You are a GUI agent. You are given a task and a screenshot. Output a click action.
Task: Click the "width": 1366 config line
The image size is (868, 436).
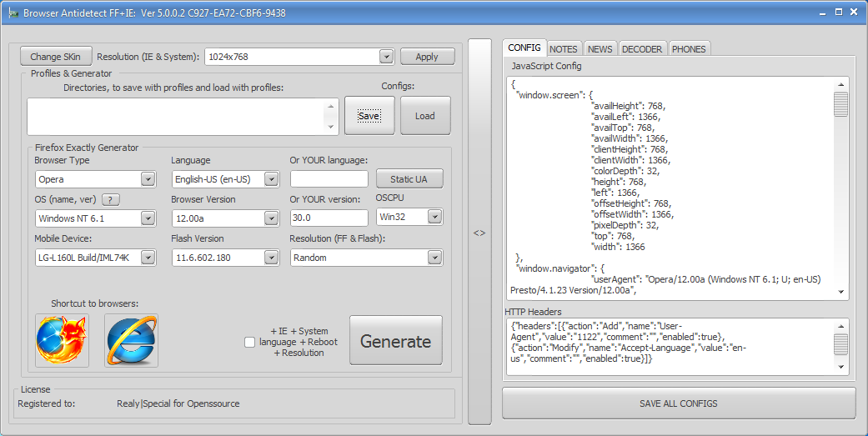pyautogui.click(x=619, y=247)
